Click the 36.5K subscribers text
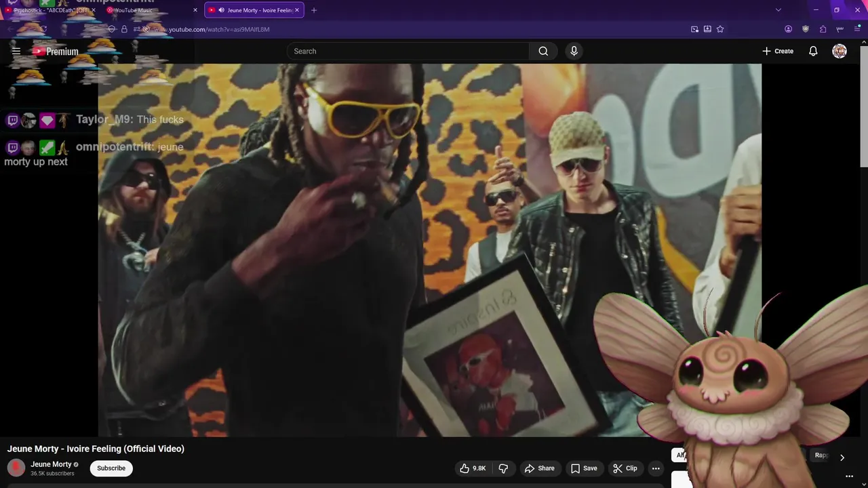This screenshot has height=488, width=868. (x=52, y=474)
